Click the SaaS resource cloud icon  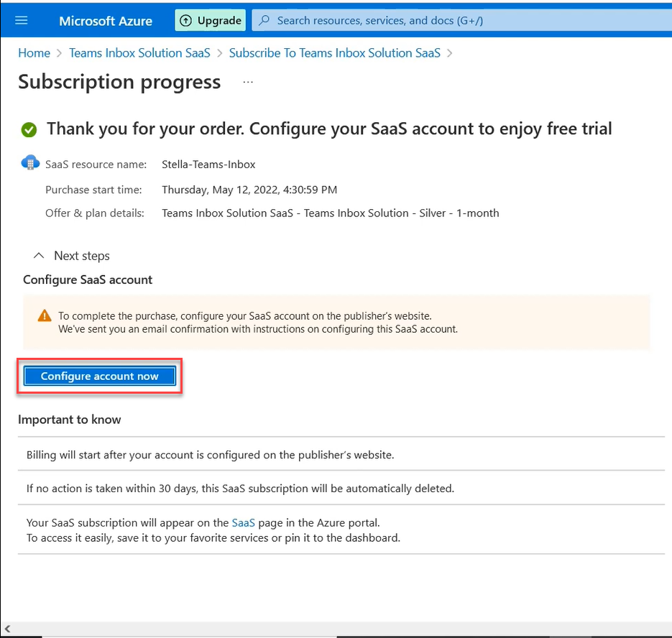point(30,162)
